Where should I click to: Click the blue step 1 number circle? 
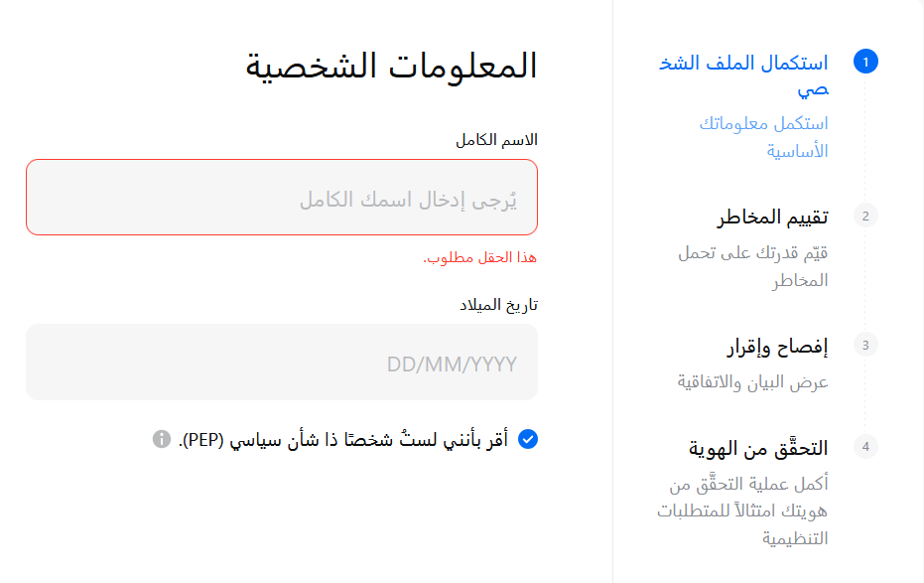tap(865, 62)
